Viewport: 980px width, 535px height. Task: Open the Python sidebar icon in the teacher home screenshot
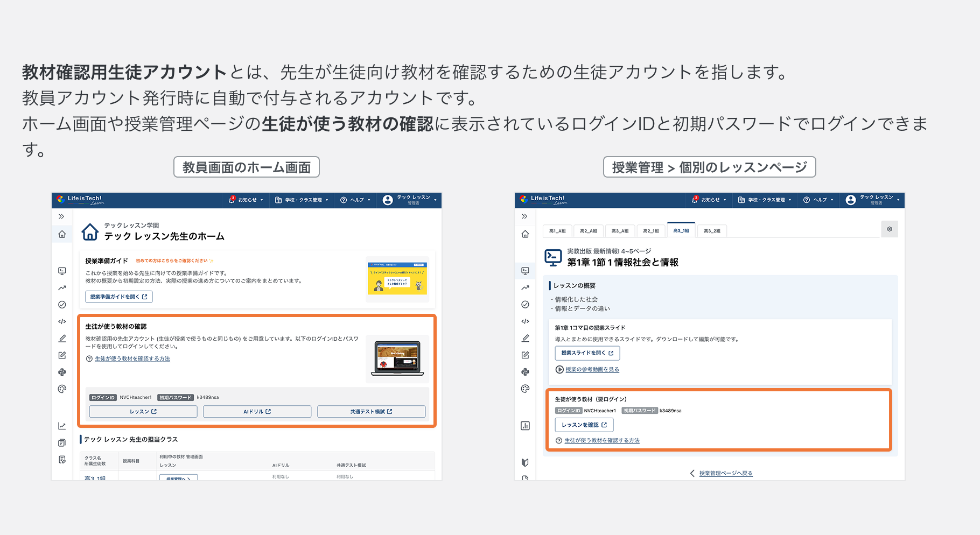pyautogui.click(x=62, y=372)
